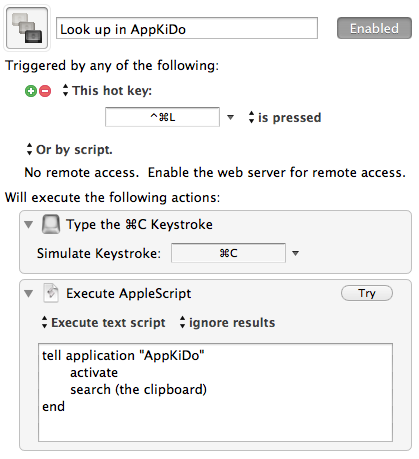Remove the trigger with red minus icon
The height and width of the screenshot is (459, 419).
tap(45, 91)
